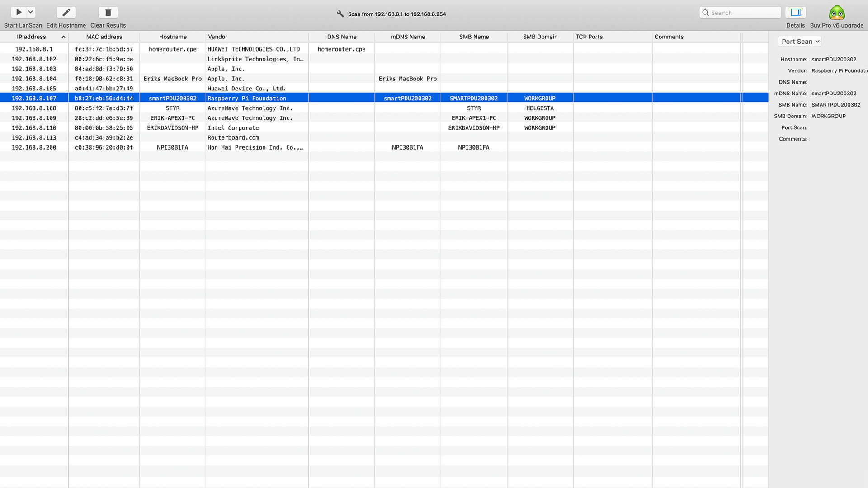Click hostname ERIKDAVIDSON-HP in Hostname column
Screen dimensions: 868x488
pyautogui.click(x=173, y=128)
